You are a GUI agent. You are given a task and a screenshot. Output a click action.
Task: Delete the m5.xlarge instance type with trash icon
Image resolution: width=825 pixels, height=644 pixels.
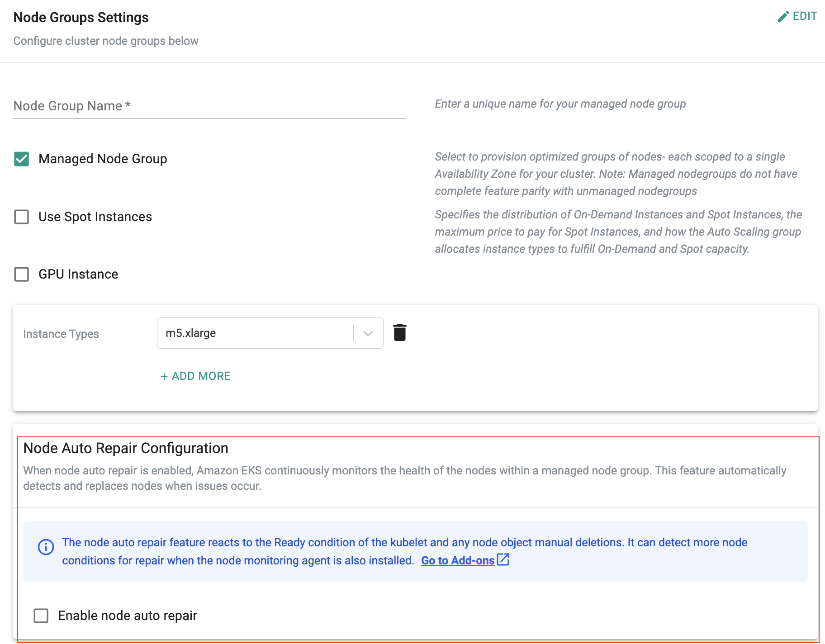[x=399, y=332]
